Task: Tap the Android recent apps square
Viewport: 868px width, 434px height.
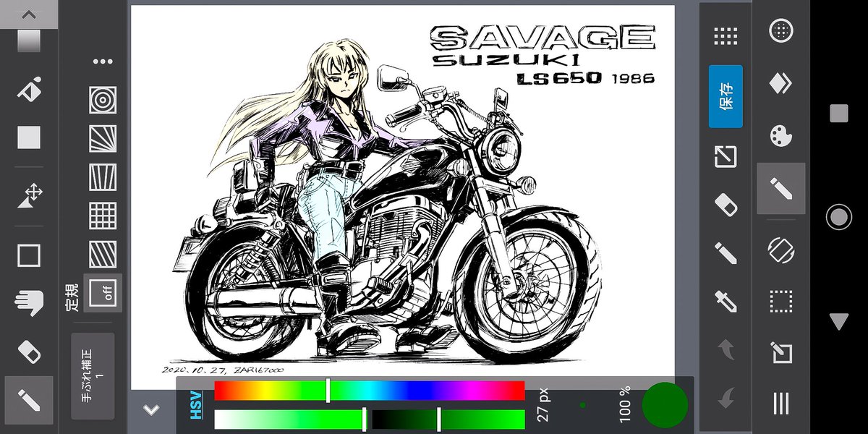Action: point(838,113)
